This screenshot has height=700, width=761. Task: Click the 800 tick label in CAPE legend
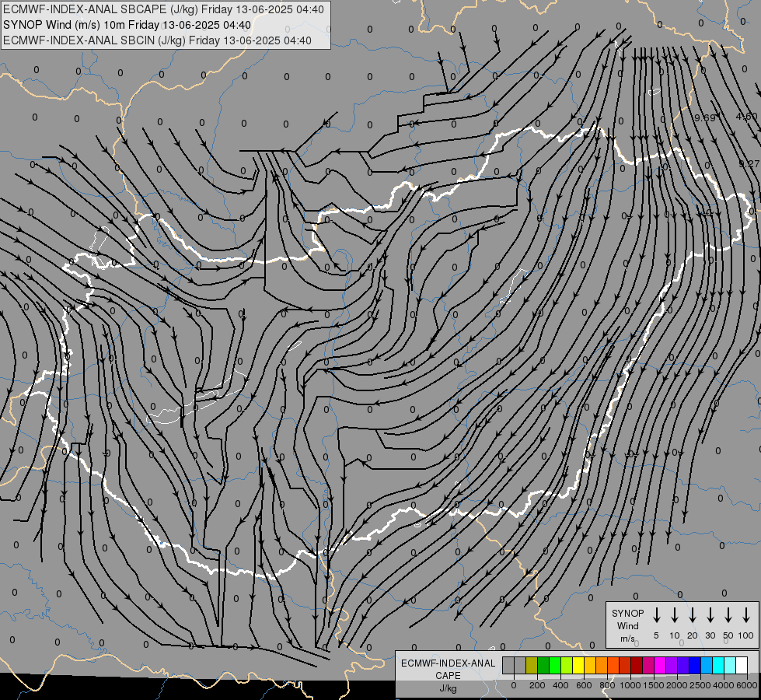pyautogui.click(x=607, y=685)
